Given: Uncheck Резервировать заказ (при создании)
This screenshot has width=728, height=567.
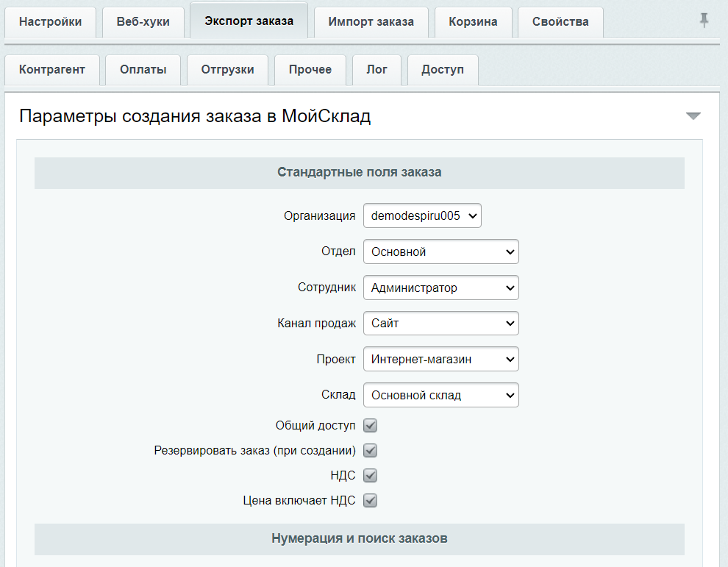Looking at the screenshot, I should [371, 451].
